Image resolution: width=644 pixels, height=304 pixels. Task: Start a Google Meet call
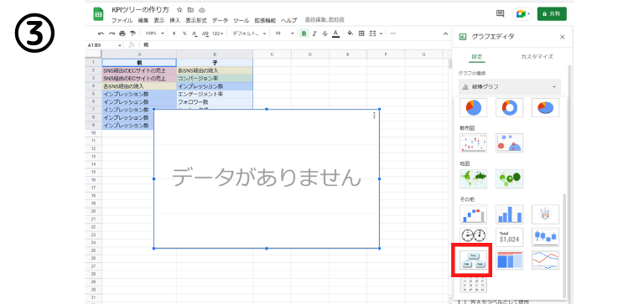click(x=522, y=14)
